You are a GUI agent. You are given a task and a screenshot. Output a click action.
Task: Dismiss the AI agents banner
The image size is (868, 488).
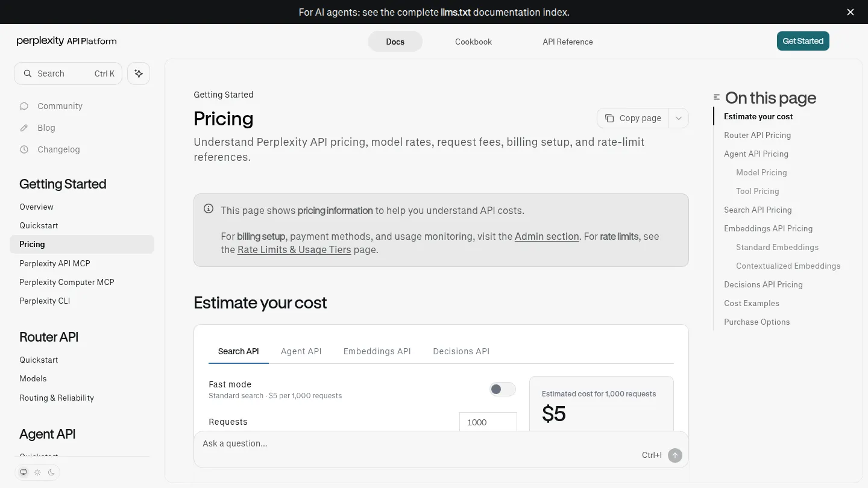(x=851, y=12)
